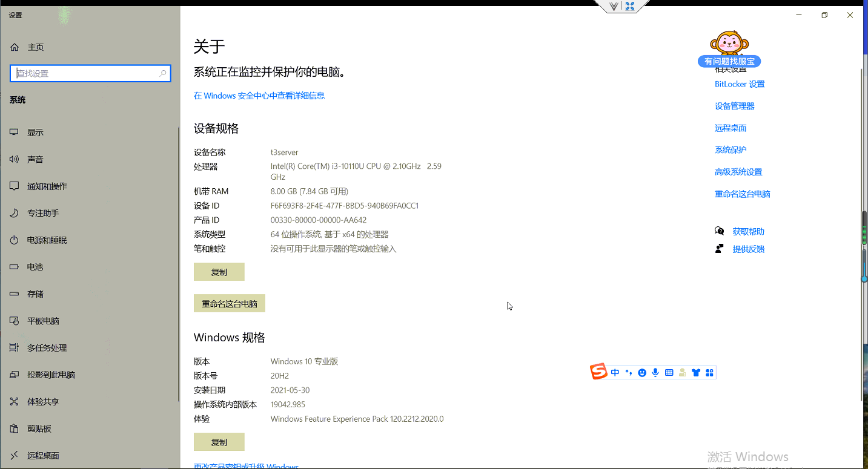Screen dimensions: 868x469
Task: Click the "设备规格" heading
Action: point(216,128)
